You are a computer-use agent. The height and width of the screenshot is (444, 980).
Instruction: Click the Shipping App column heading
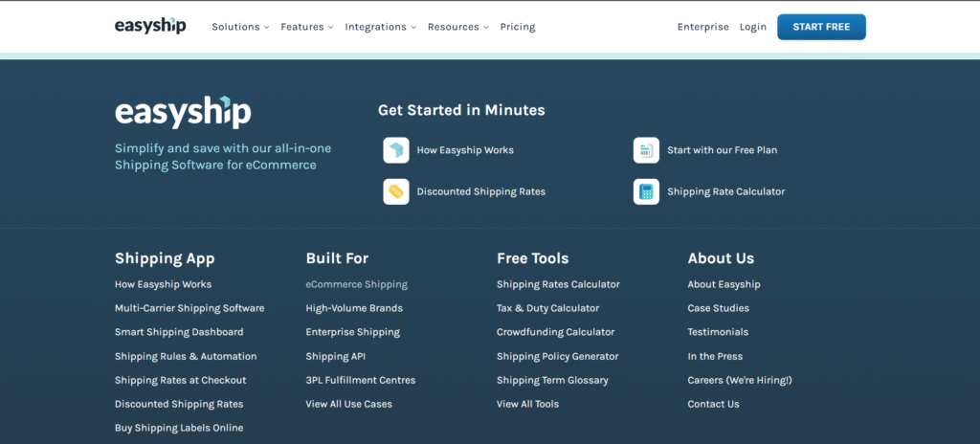165,258
